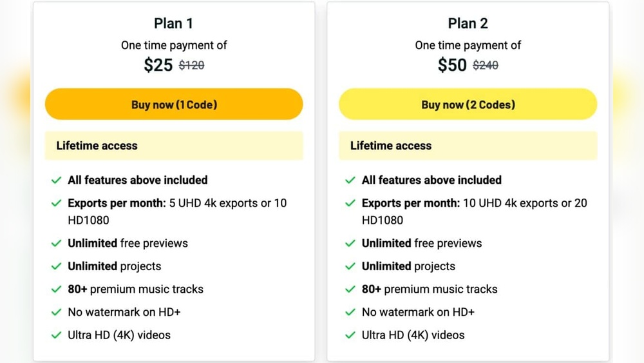Click the Plan 1 Lifetime access banner
The height and width of the screenshot is (363, 644).
coord(174,146)
